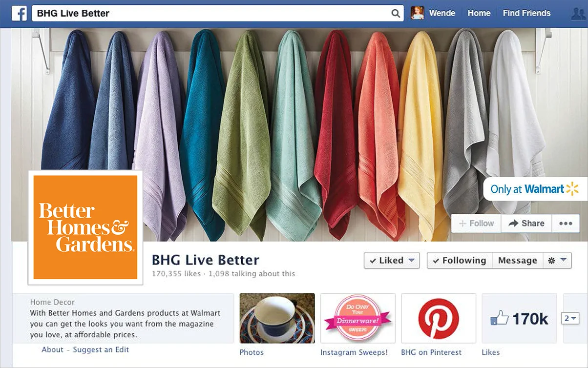Open Find Friends in the top bar
Viewport: 588px width, 368px height.
526,13
